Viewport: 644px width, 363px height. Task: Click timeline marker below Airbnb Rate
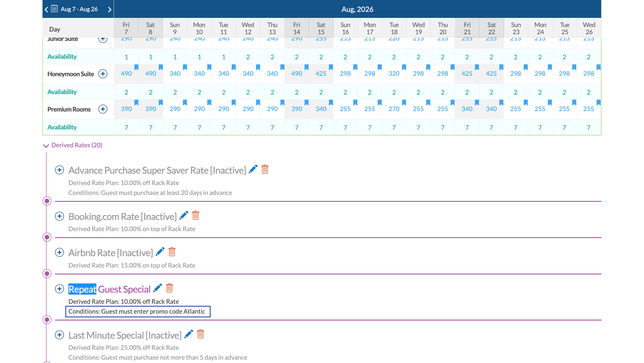pos(47,274)
